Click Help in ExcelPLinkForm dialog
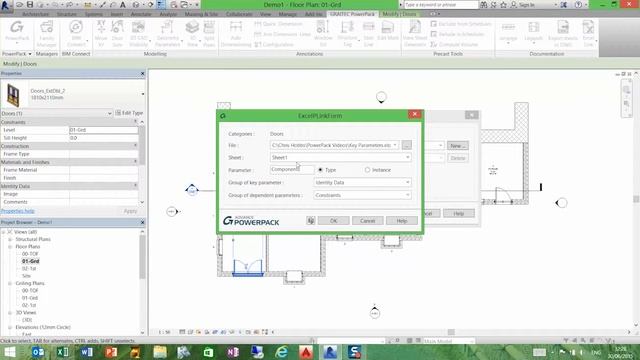 point(402,221)
